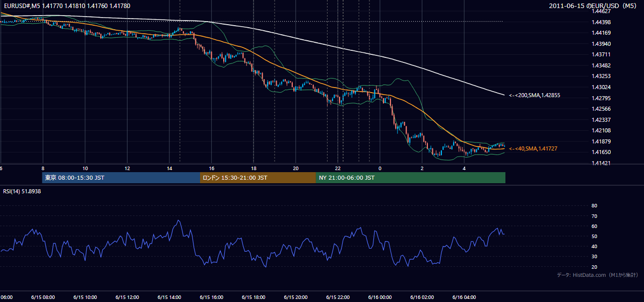The image size is (644, 302).
Task: Click price level 1.42566 on the axis
Action: [x=601, y=109]
